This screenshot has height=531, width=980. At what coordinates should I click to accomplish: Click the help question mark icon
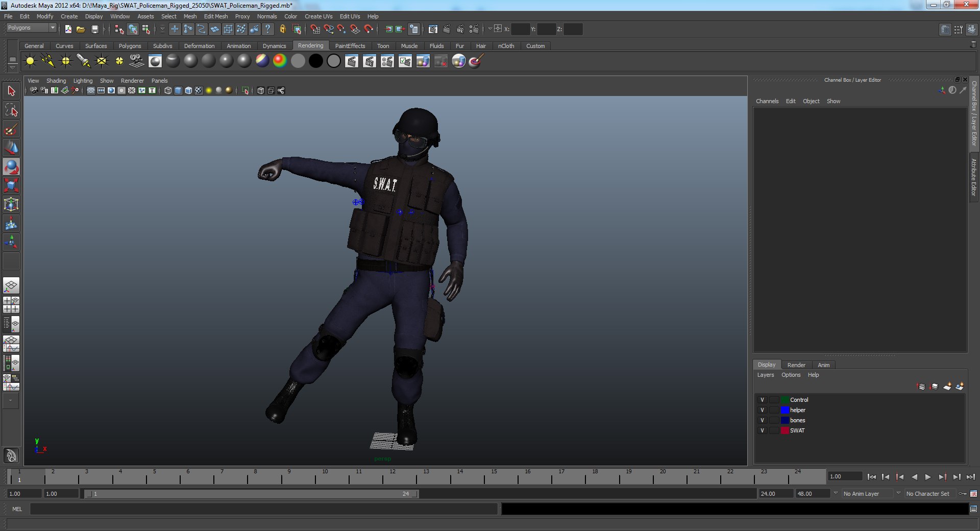pyautogui.click(x=268, y=29)
